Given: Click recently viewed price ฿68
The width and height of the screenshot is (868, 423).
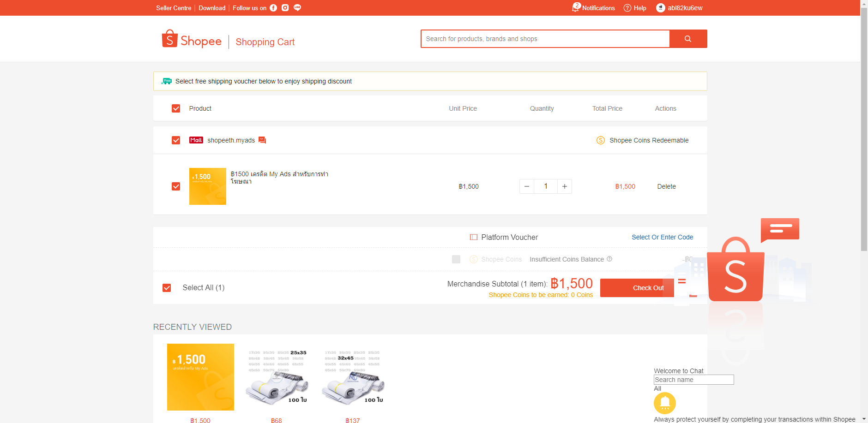Looking at the screenshot, I should pos(276,420).
